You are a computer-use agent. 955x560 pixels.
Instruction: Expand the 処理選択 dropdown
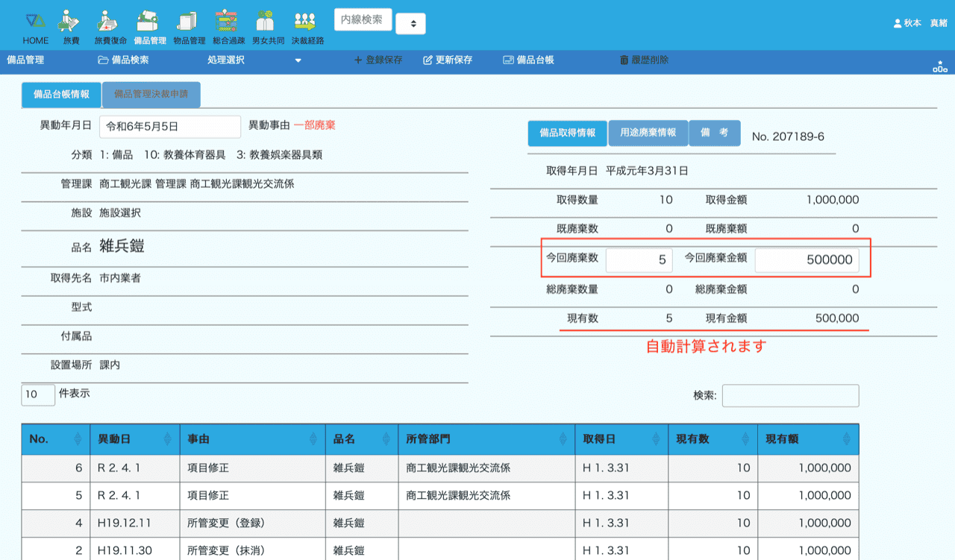(254, 60)
